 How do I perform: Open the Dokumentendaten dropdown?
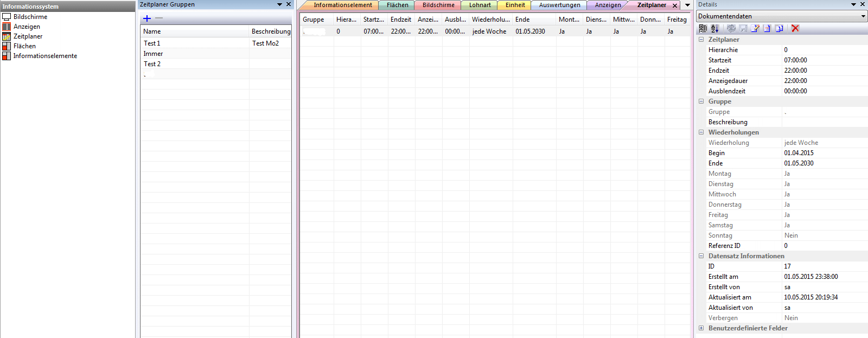pos(863,16)
